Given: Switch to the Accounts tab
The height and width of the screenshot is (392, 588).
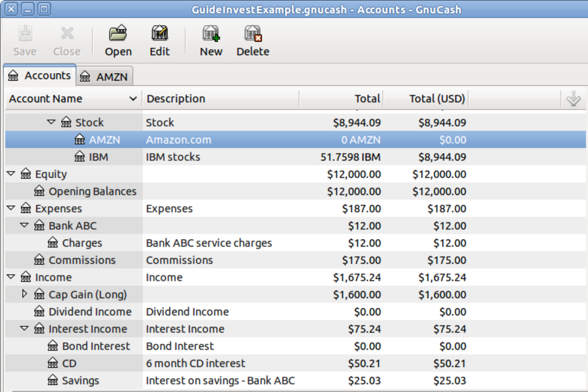Looking at the screenshot, I should pyautogui.click(x=47, y=75).
